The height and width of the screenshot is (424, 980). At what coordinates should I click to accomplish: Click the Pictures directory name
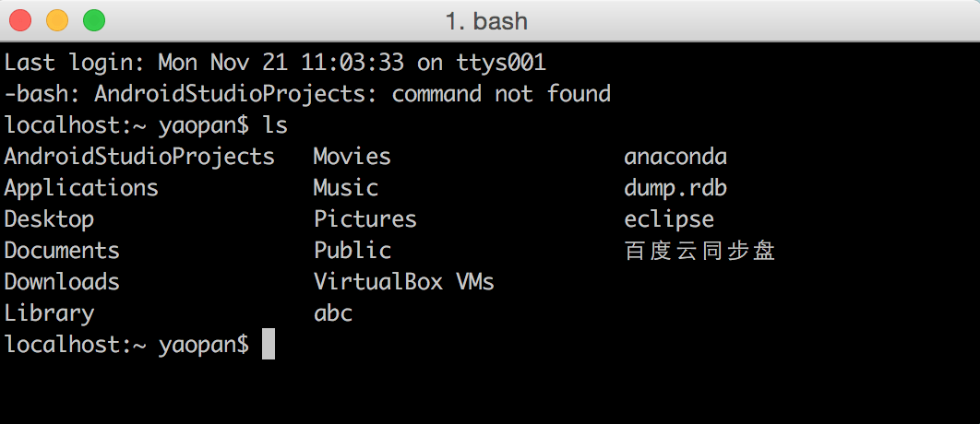click(365, 219)
